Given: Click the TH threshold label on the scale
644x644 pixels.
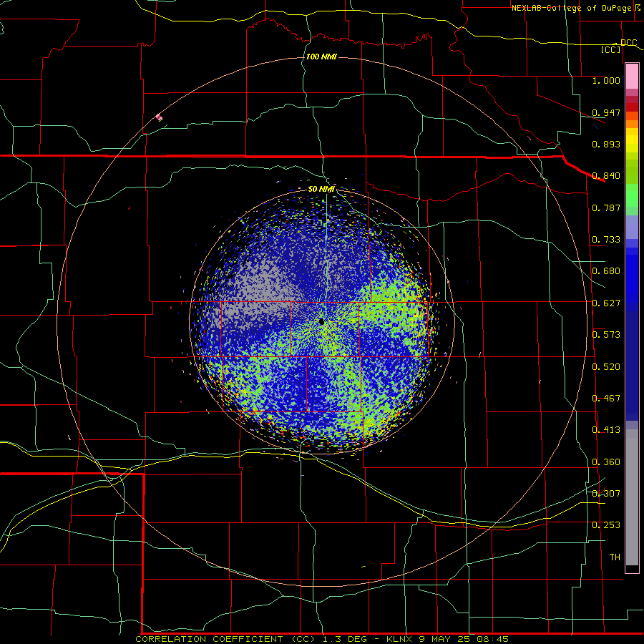Looking at the screenshot, I should (615, 557).
